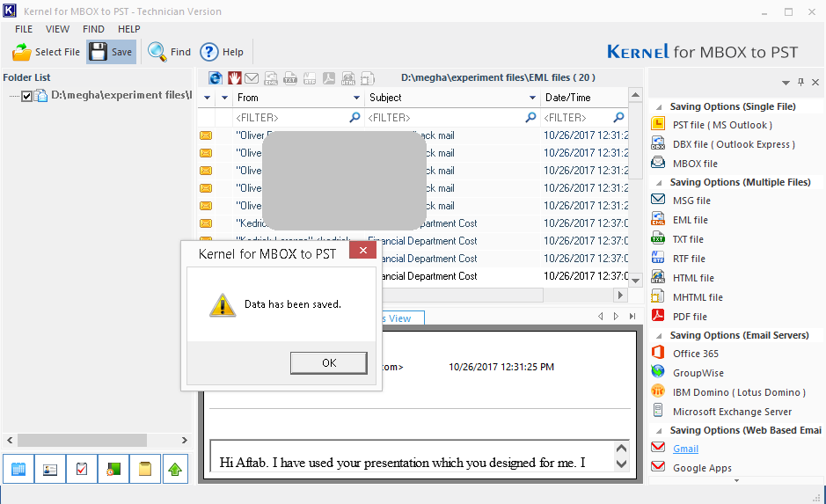
Task: Click the PST file icon in saving options
Action: point(658,124)
